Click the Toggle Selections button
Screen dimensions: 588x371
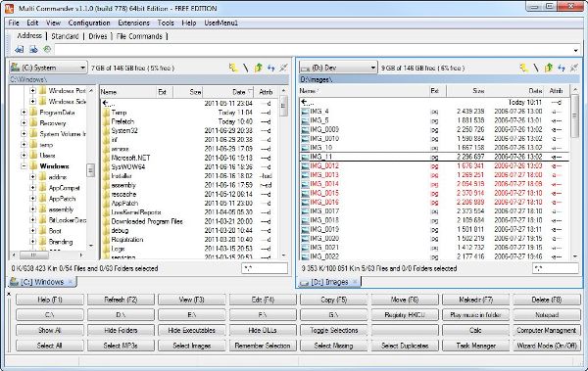334,330
